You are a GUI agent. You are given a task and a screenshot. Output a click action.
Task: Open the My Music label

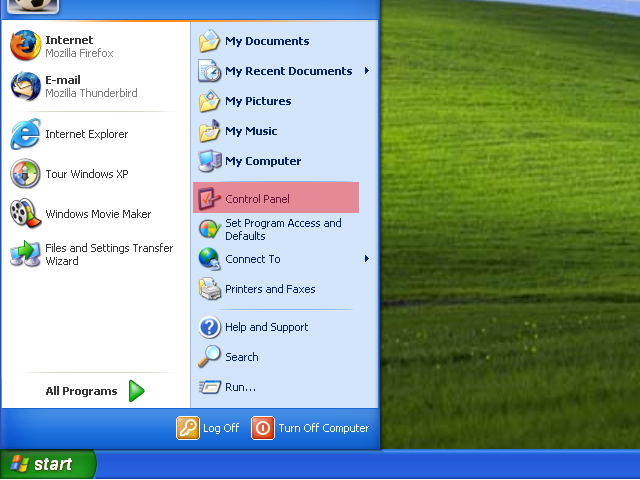pyautogui.click(x=251, y=131)
